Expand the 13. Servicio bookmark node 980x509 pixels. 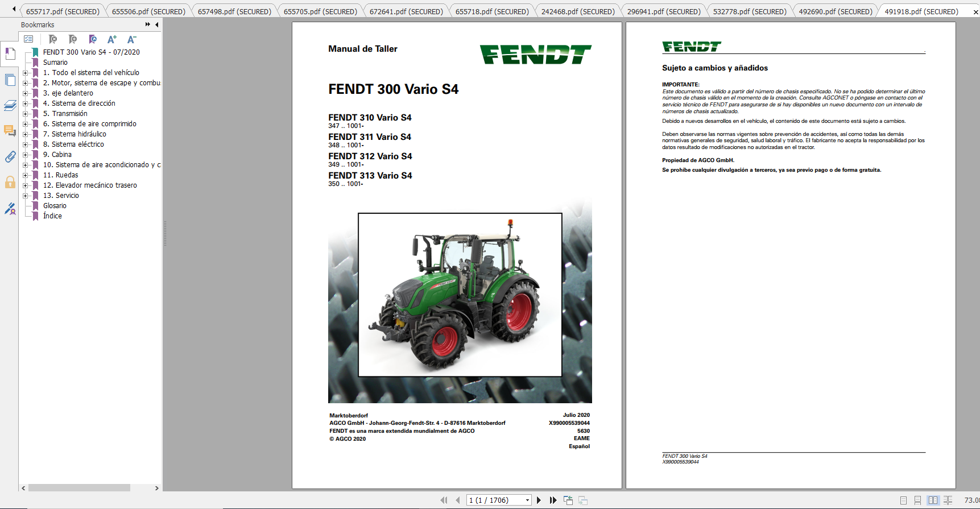point(25,196)
